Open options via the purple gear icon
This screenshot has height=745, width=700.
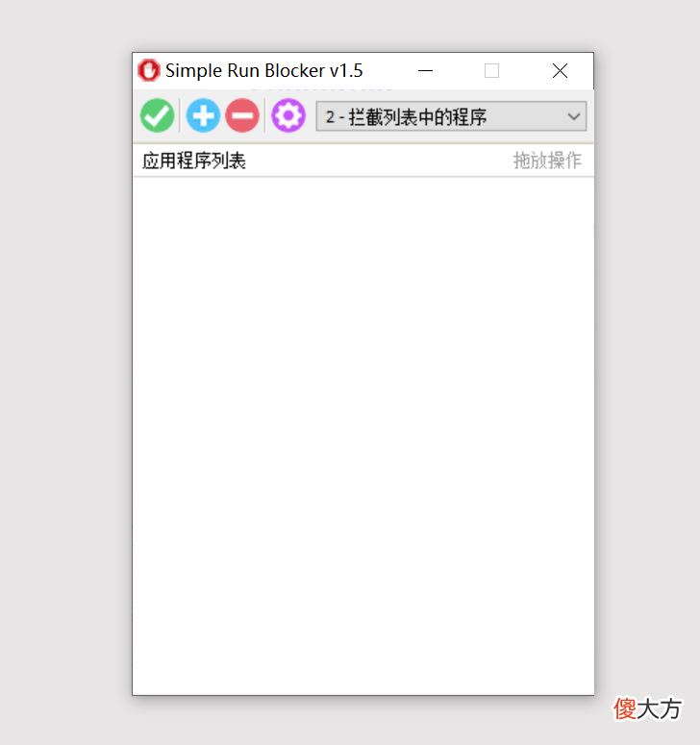[288, 115]
